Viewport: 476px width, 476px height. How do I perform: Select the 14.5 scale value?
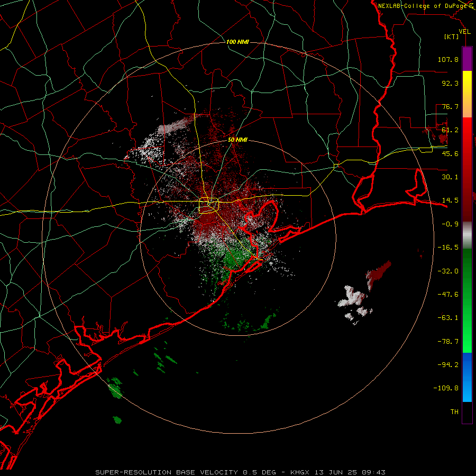[x=450, y=200]
